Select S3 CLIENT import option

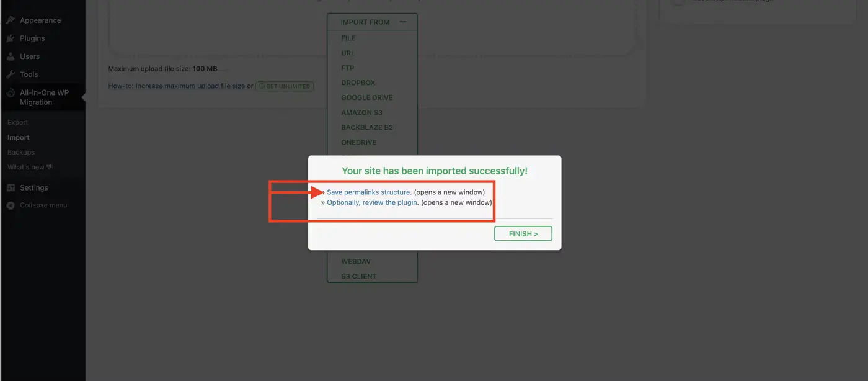pyautogui.click(x=358, y=276)
